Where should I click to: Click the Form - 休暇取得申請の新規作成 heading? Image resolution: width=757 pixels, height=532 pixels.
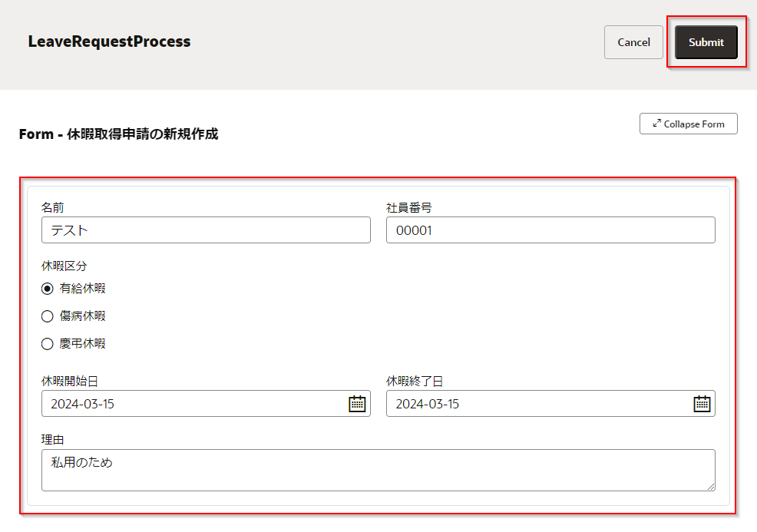tap(118, 134)
